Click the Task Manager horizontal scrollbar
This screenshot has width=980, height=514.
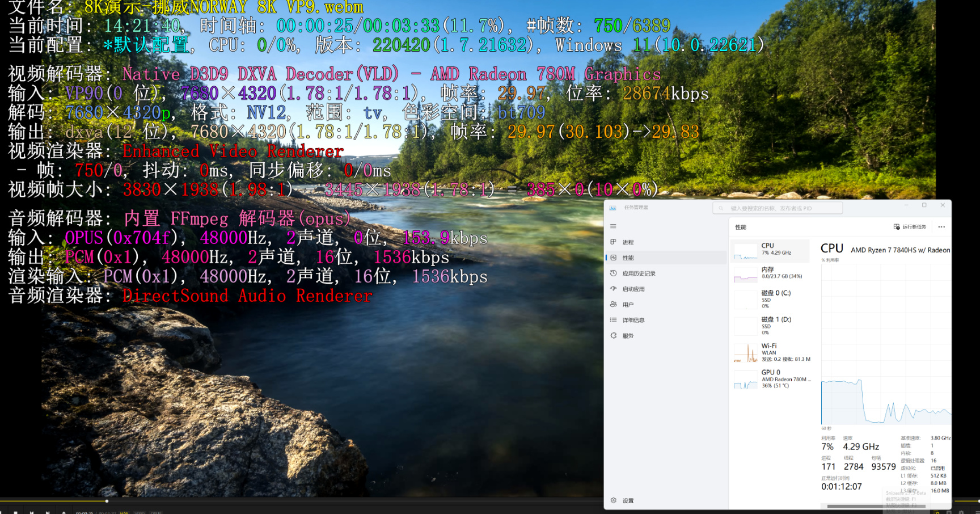coord(876,506)
